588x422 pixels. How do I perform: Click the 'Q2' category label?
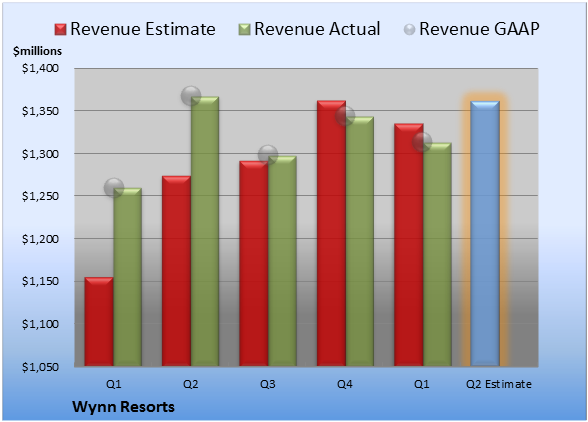point(190,384)
